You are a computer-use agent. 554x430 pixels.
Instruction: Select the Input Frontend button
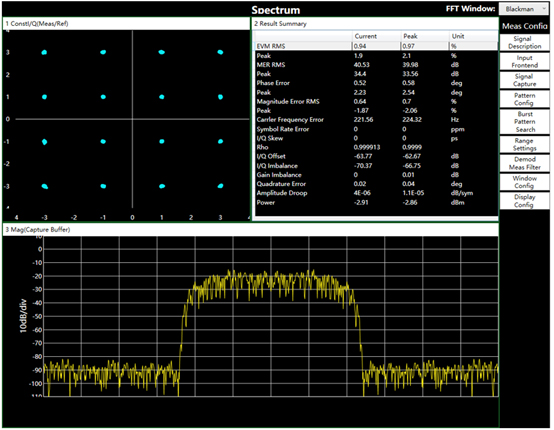[x=524, y=61]
